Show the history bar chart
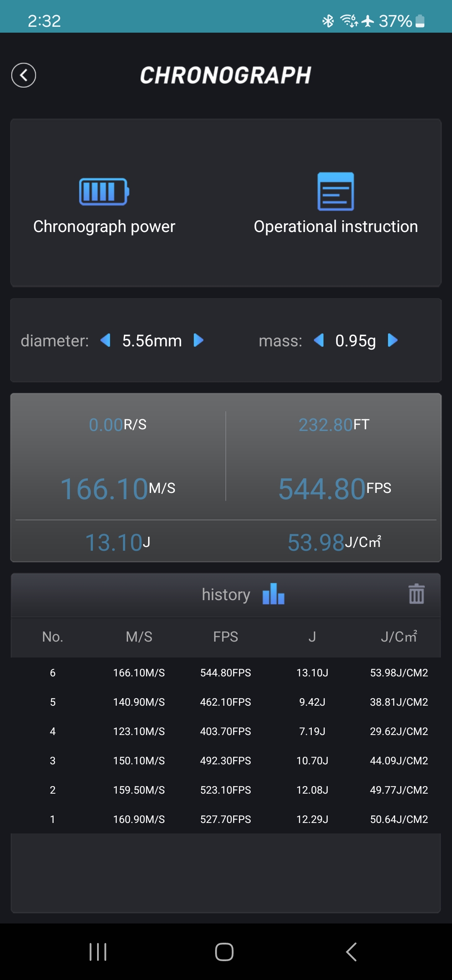This screenshot has height=980, width=452. click(x=273, y=594)
